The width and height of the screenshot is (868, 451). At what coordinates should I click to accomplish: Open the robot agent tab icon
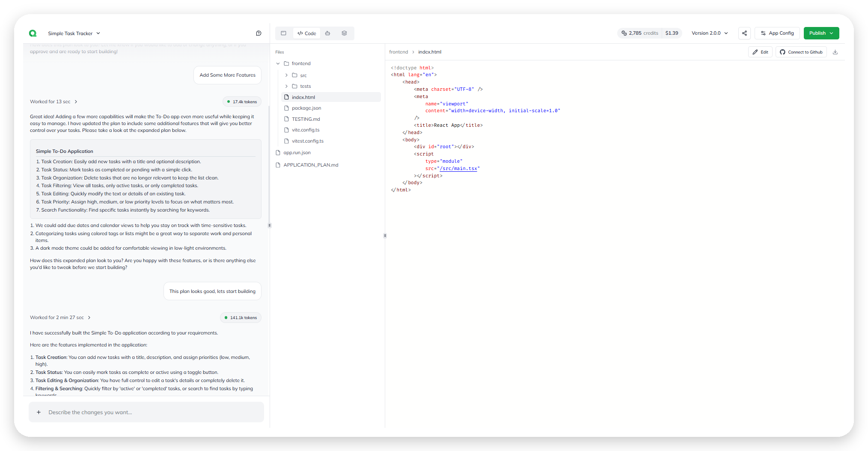pos(328,33)
